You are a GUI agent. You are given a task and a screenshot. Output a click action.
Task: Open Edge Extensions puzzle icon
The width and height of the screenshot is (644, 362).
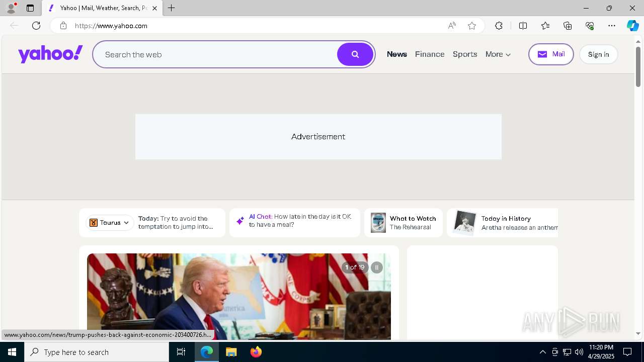pyautogui.click(x=499, y=26)
